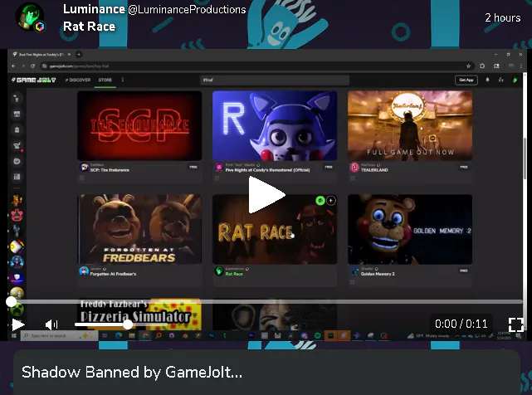Click the large play button overlay on the video
The width and height of the screenshot is (532, 395).
[266, 195]
